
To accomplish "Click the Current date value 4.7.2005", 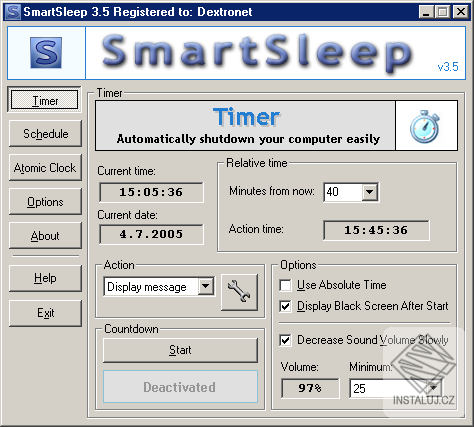I will (151, 234).
